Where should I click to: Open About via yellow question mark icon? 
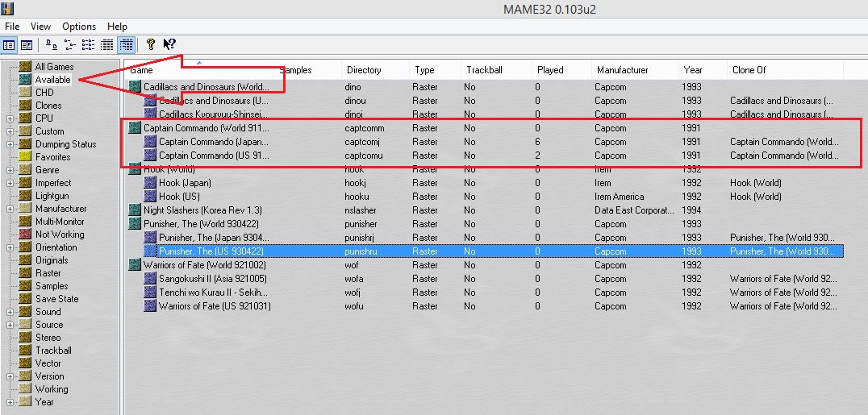(150, 45)
